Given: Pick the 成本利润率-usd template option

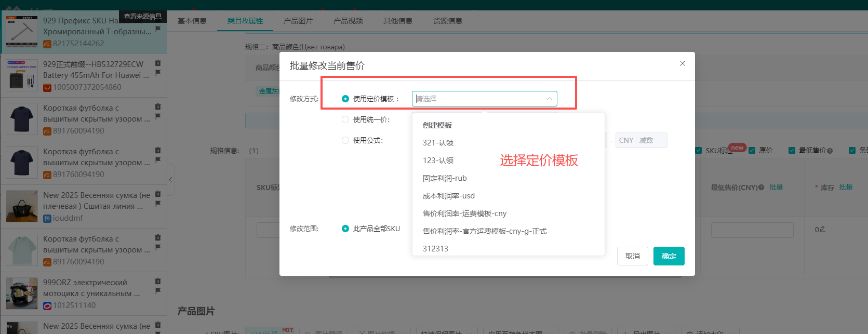Looking at the screenshot, I should pyautogui.click(x=449, y=196).
